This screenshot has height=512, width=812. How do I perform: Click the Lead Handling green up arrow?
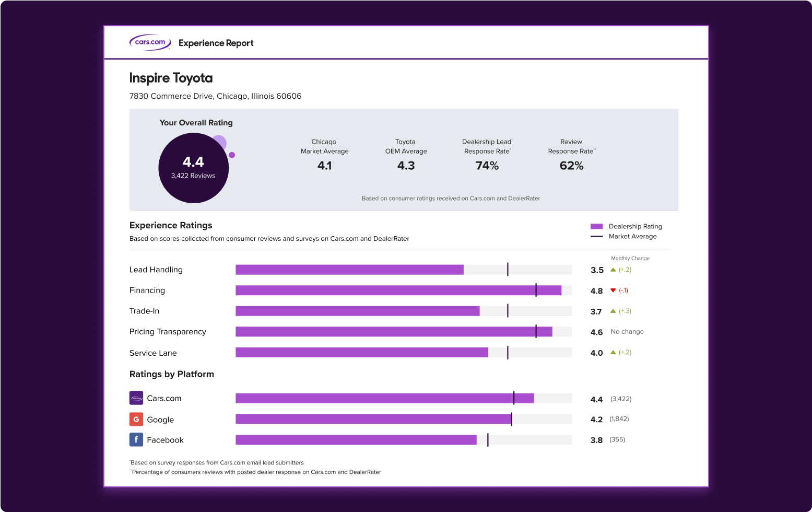pos(613,270)
